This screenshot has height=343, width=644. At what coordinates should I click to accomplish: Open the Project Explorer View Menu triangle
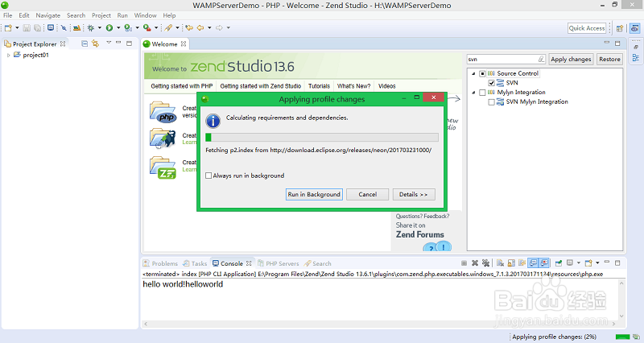[109, 43]
